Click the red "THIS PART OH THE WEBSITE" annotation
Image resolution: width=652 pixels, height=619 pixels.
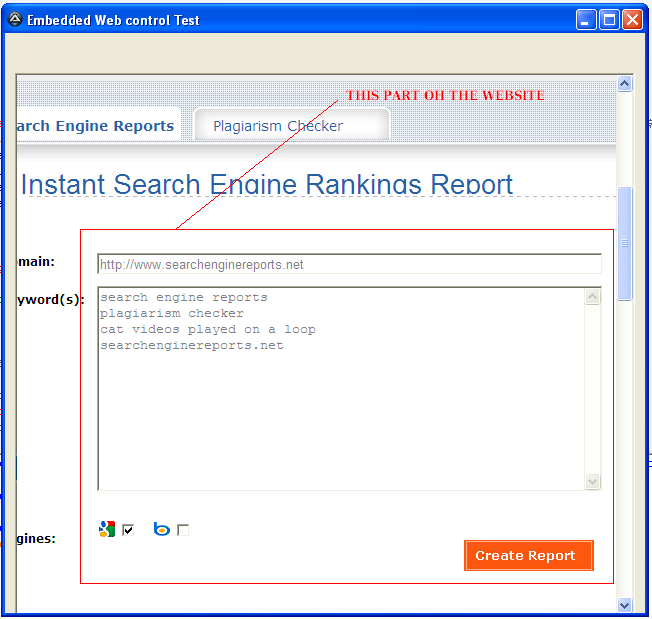click(x=445, y=96)
